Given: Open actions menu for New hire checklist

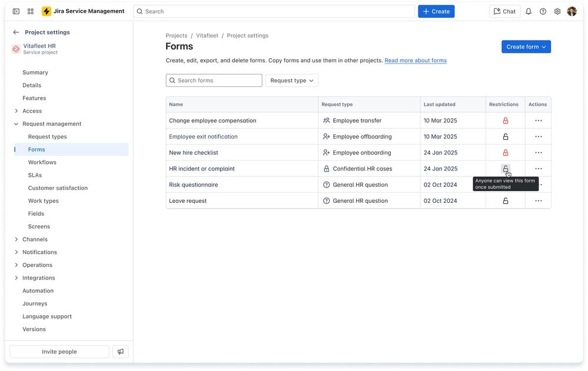Looking at the screenshot, I should [538, 153].
